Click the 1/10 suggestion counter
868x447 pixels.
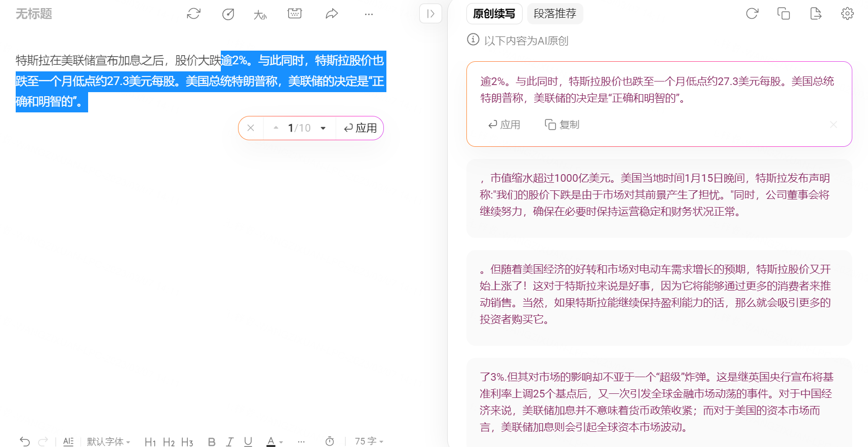pyautogui.click(x=299, y=128)
